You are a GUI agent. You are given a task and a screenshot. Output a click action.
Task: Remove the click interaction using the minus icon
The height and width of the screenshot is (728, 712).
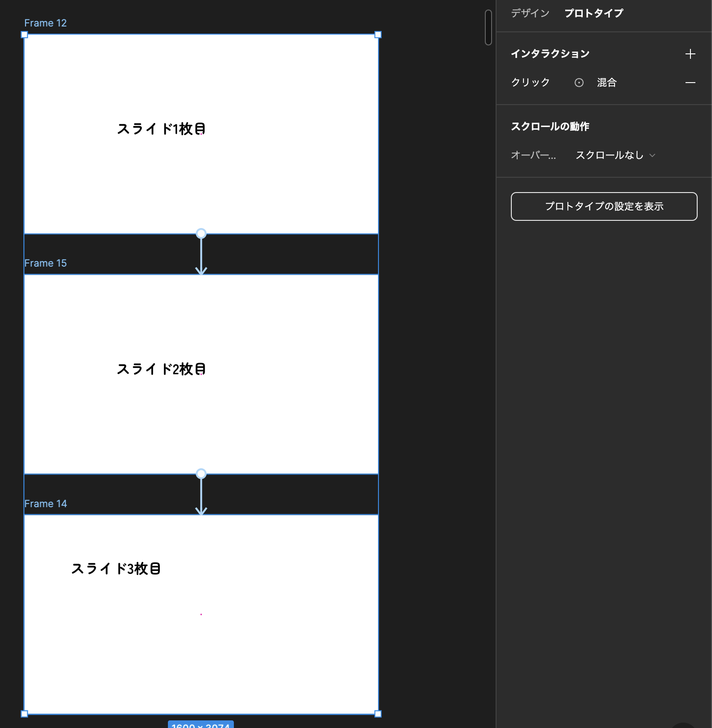coord(690,83)
